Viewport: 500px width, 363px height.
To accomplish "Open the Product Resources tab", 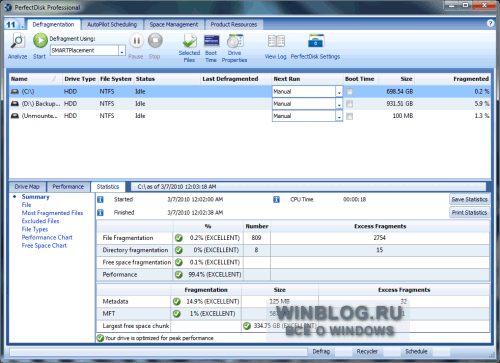I will tap(234, 24).
